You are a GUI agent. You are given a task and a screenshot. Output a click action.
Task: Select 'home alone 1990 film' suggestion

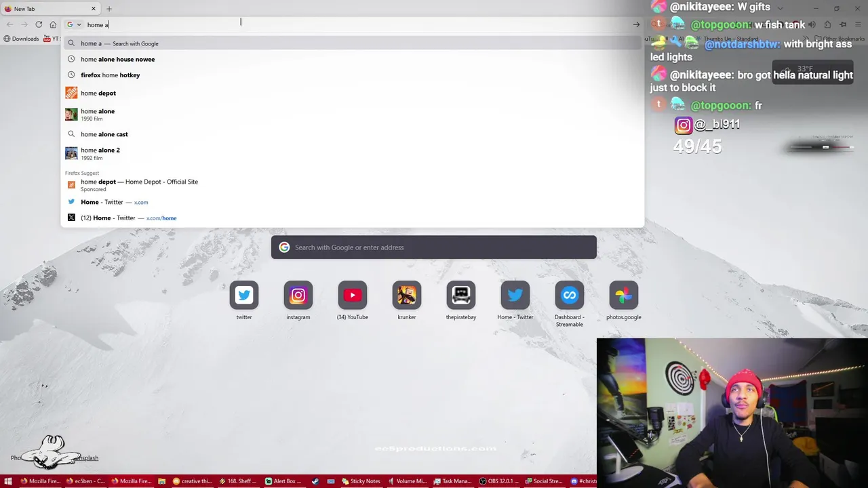point(353,114)
